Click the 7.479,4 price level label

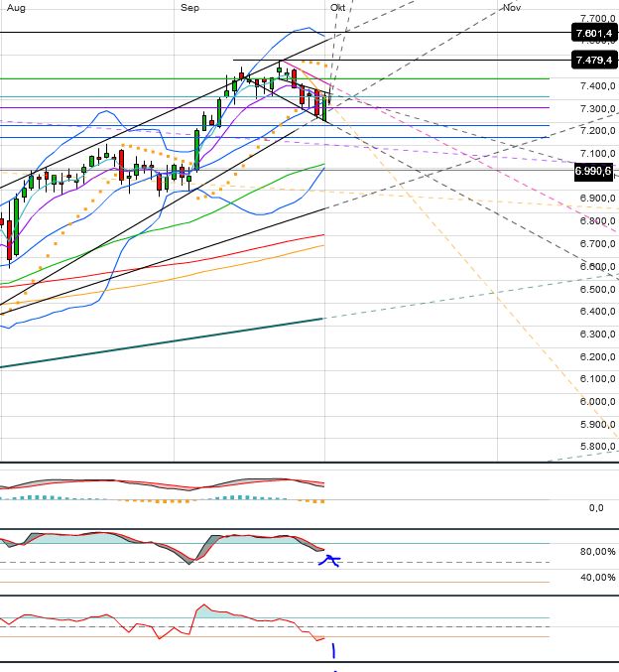pyautogui.click(x=594, y=60)
